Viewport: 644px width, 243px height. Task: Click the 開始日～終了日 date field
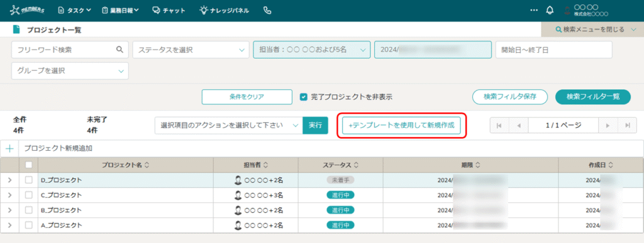click(x=553, y=50)
